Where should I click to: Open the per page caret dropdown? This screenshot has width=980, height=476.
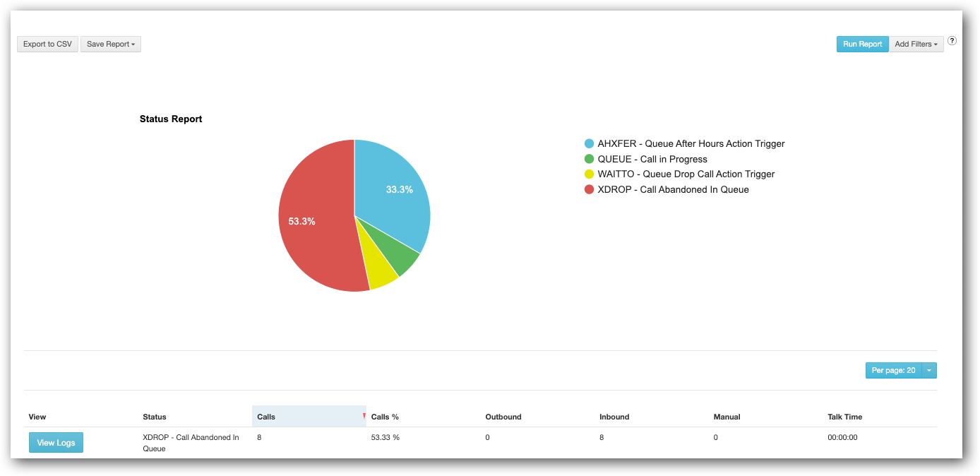929,370
